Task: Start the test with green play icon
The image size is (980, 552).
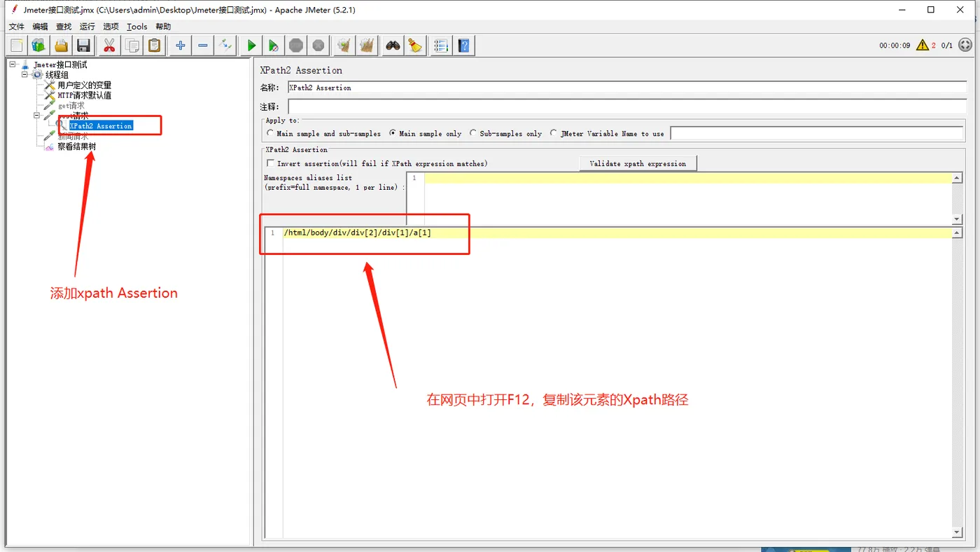Action: [251, 46]
